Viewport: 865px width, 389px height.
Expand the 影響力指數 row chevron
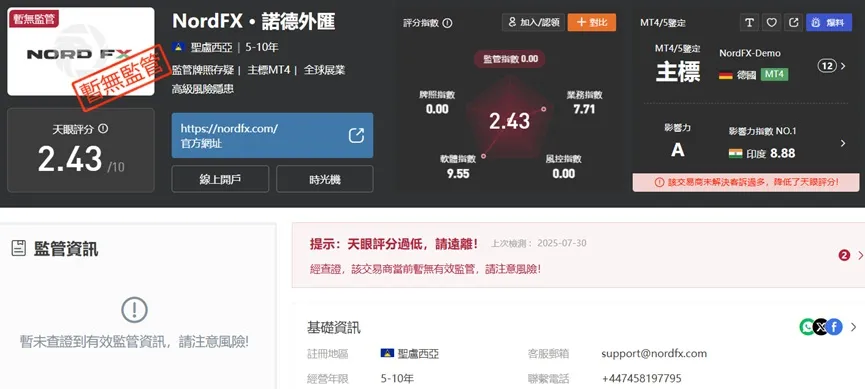tap(842, 143)
